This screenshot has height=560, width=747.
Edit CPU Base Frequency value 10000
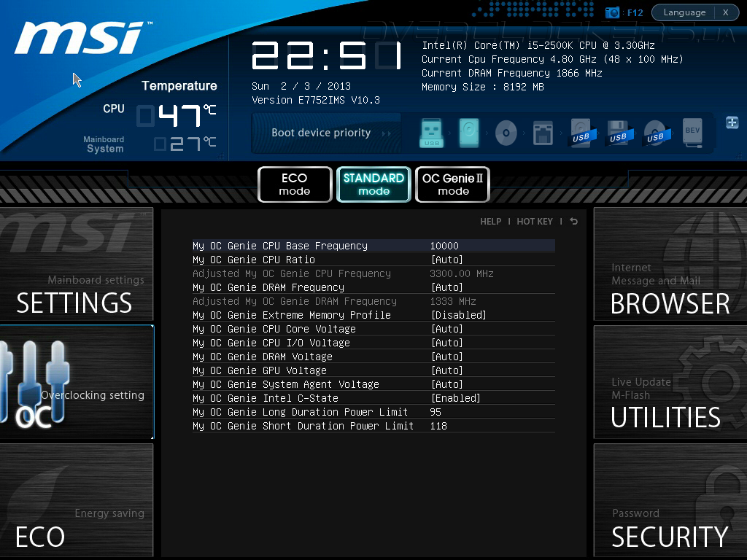coord(444,246)
